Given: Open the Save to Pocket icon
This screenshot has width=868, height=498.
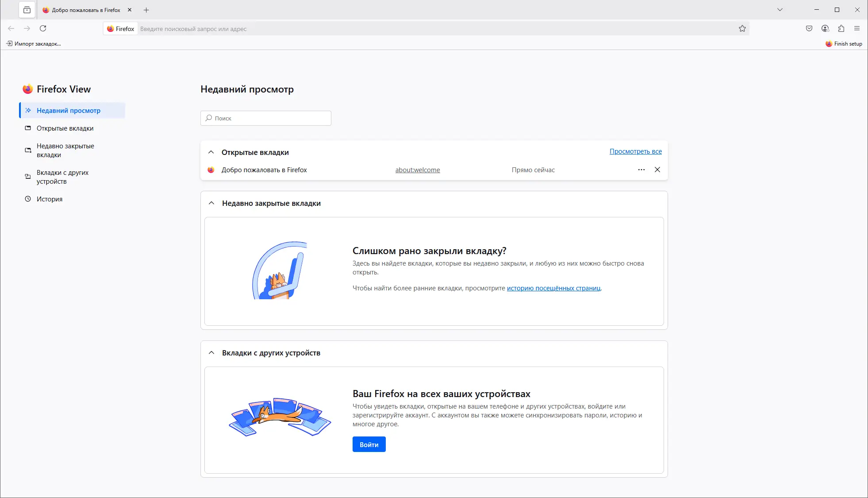Looking at the screenshot, I should (x=809, y=28).
